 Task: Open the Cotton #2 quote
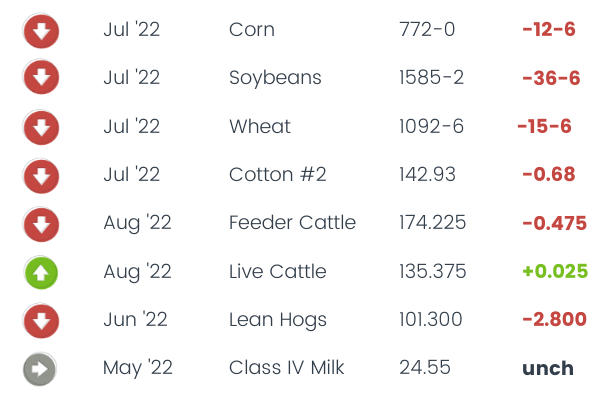(x=277, y=175)
